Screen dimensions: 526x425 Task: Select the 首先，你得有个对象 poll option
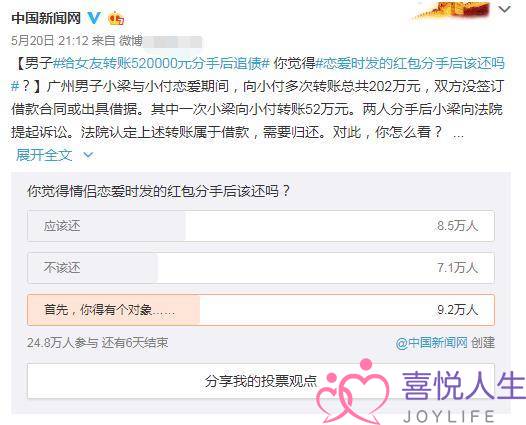coord(261,310)
